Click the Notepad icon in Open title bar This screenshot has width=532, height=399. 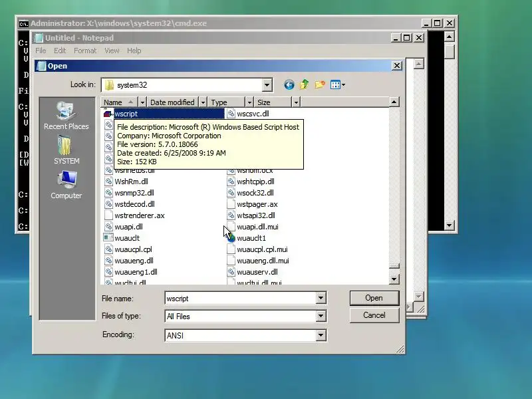[41, 66]
